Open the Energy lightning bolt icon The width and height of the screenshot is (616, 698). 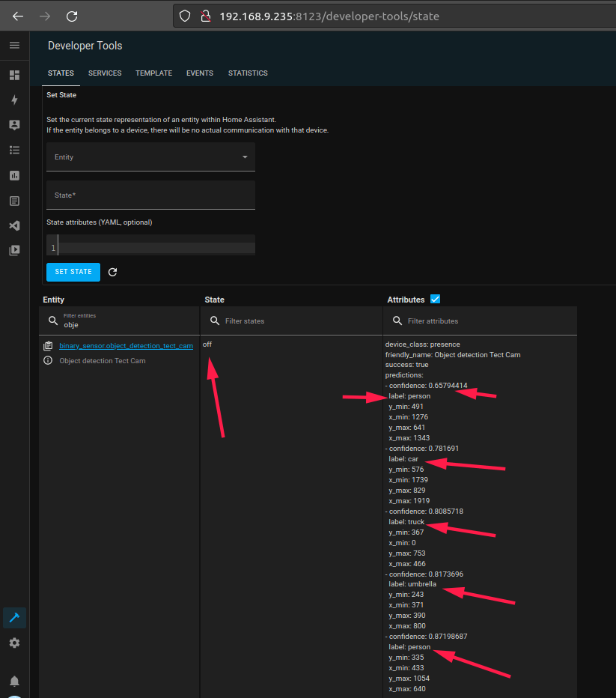point(15,100)
